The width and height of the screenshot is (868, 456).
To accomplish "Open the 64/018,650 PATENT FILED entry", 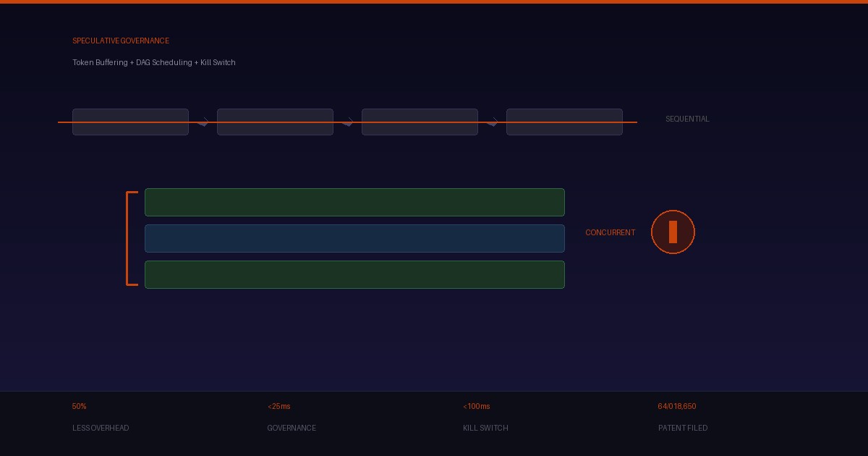I will [x=683, y=417].
